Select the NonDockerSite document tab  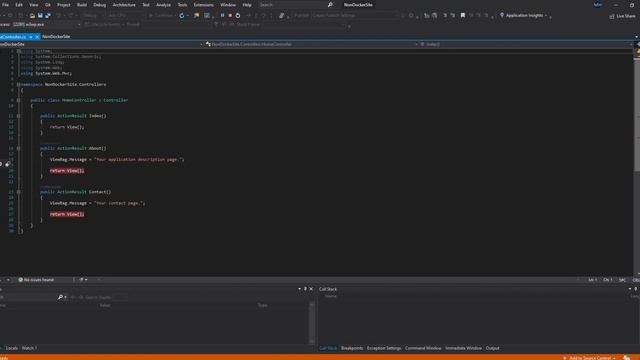[x=56, y=37]
